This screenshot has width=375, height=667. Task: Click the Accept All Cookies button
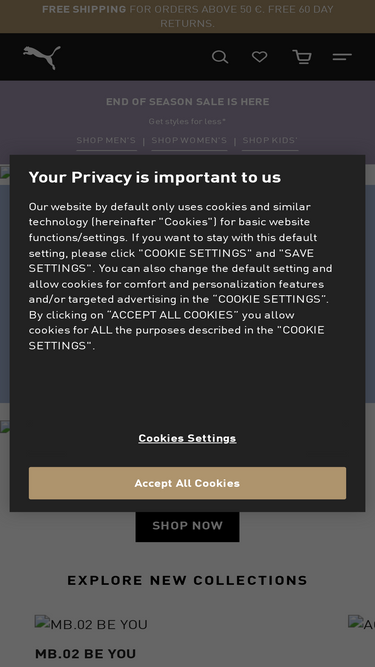[x=187, y=483]
